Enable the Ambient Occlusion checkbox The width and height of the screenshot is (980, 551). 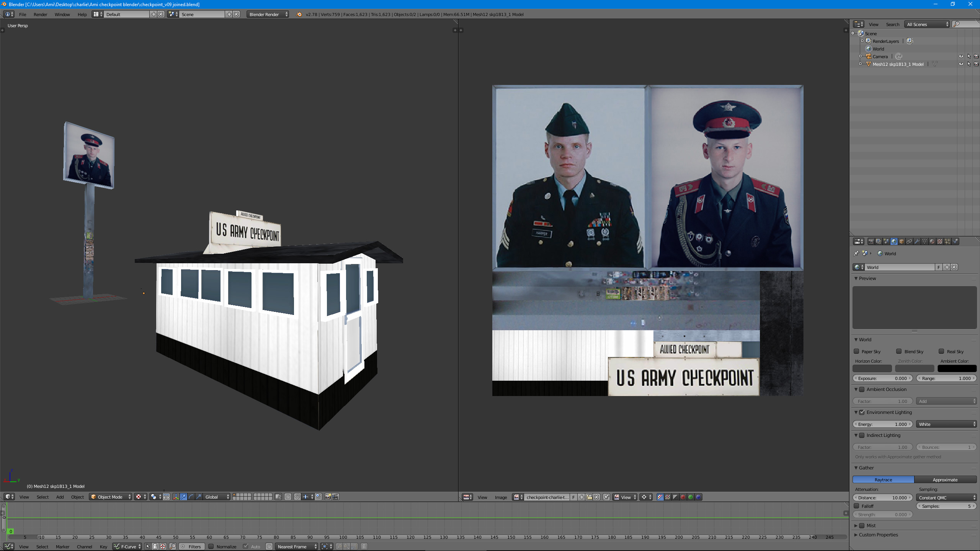(862, 390)
